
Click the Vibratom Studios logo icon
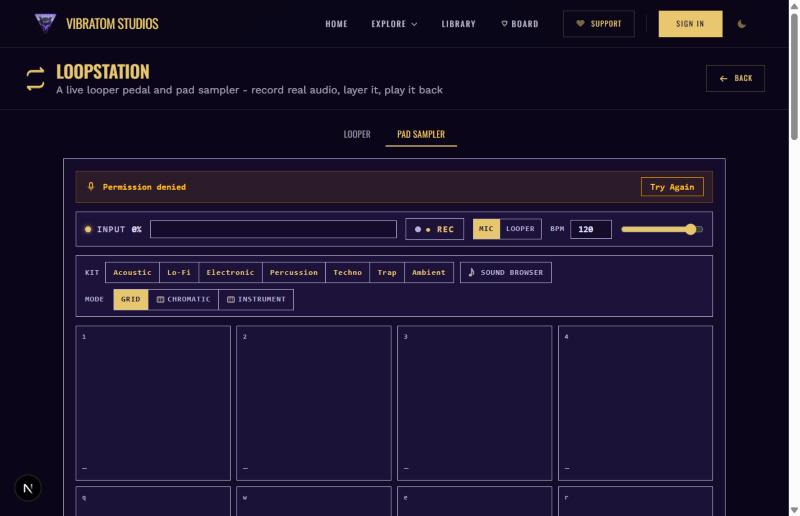click(x=45, y=23)
